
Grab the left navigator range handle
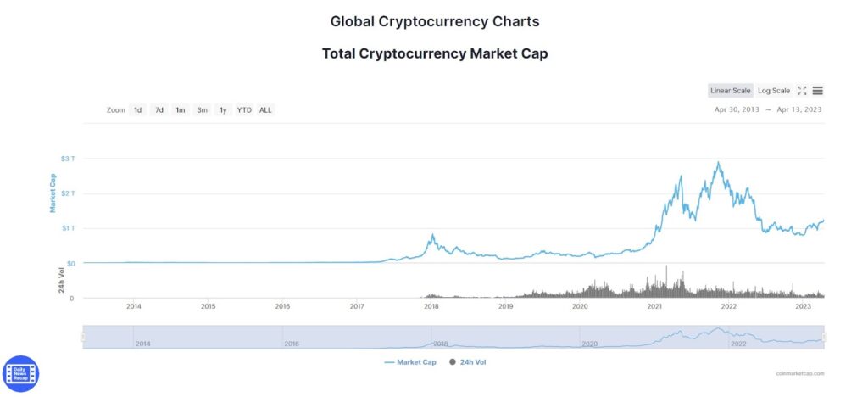click(x=83, y=337)
